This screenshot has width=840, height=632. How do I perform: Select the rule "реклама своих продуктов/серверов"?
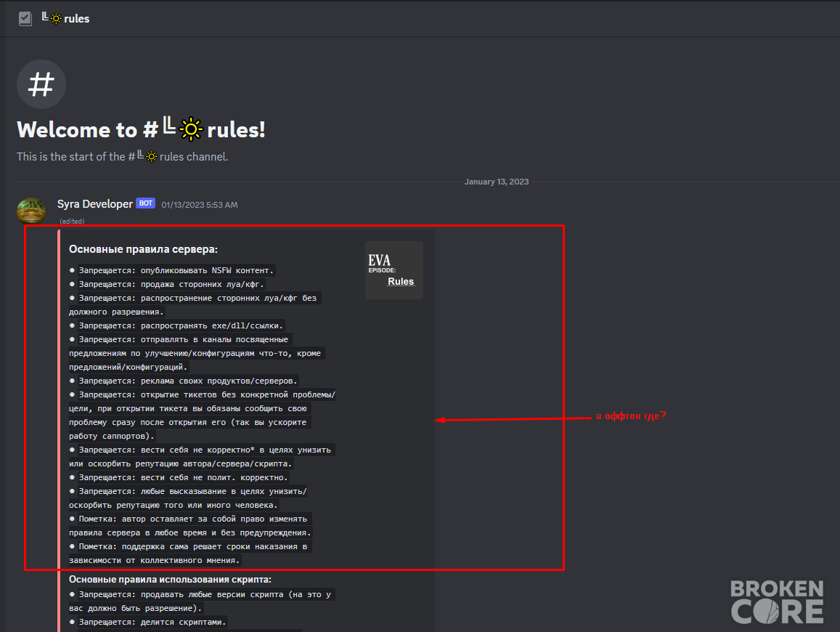183,381
